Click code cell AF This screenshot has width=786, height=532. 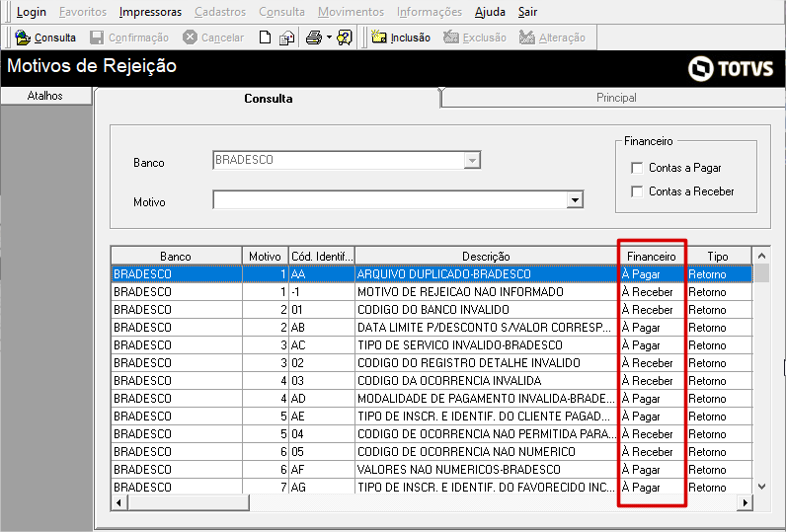coord(322,470)
